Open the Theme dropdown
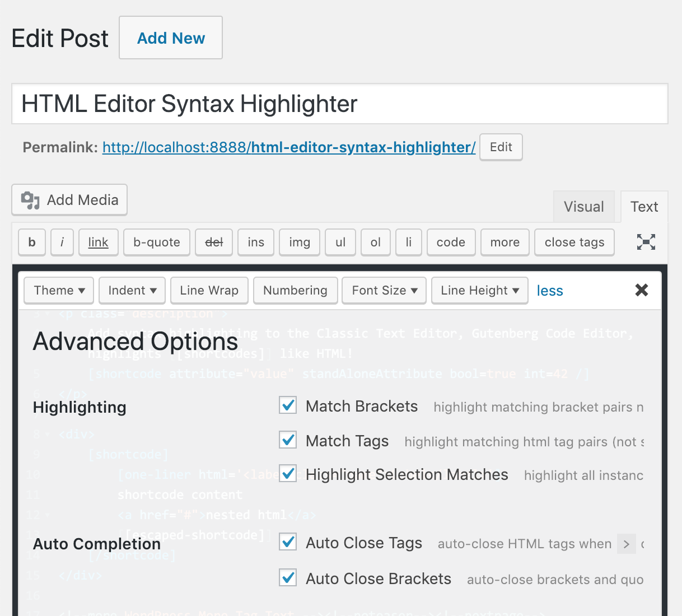 pyautogui.click(x=59, y=290)
